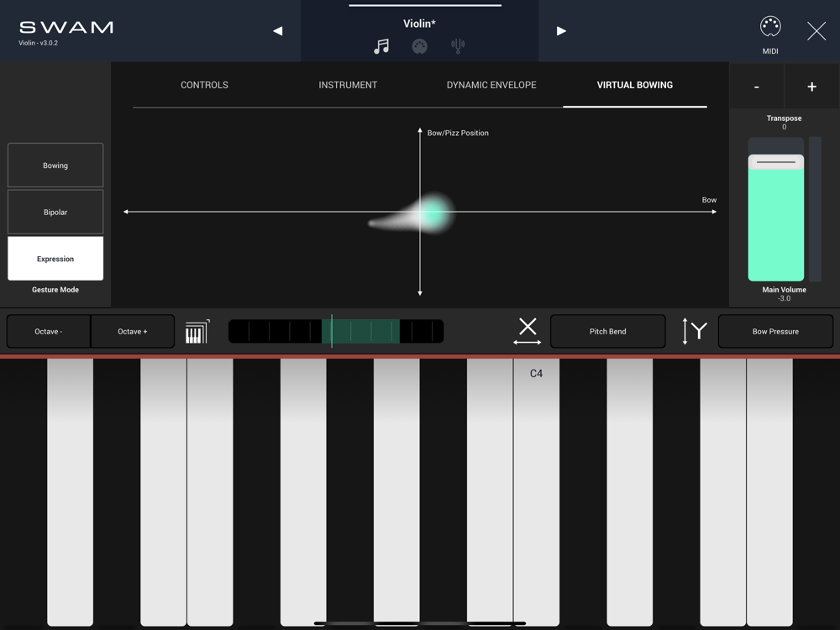Click the Main Volume -3.0 value

784,298
